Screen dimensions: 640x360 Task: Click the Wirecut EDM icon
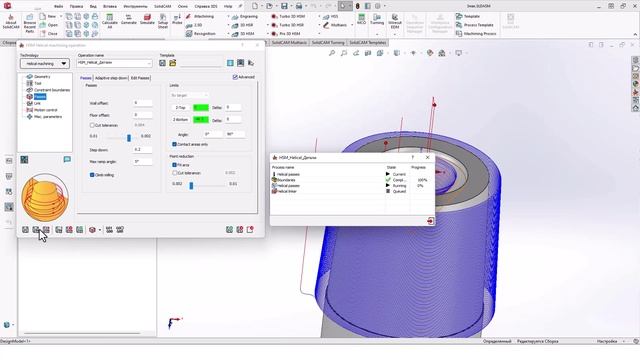(395, 21)
